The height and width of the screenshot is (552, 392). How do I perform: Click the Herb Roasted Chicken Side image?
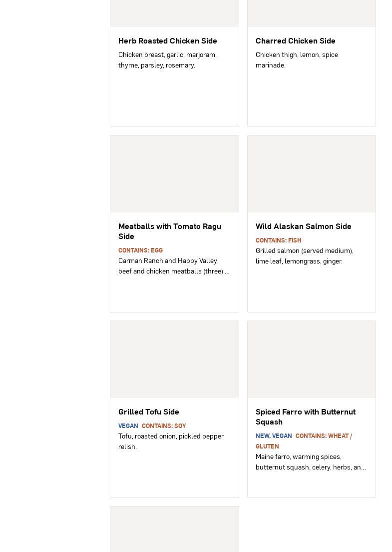click(x=174, y=13)
